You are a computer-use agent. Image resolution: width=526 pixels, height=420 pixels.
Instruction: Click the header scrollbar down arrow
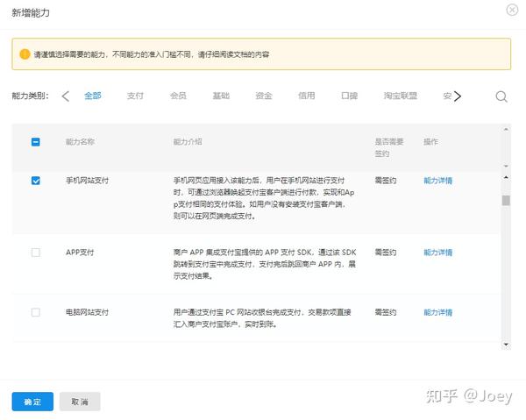[x=506, y=166]
